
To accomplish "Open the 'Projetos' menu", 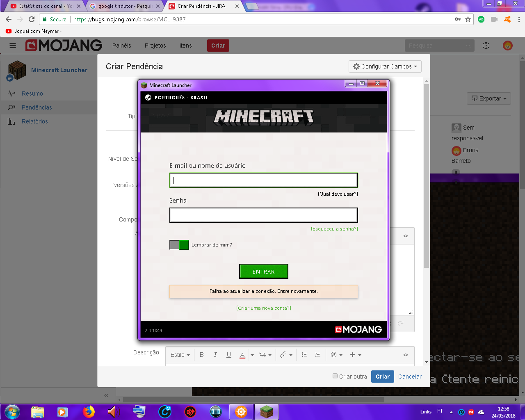I will click(155, 46).
